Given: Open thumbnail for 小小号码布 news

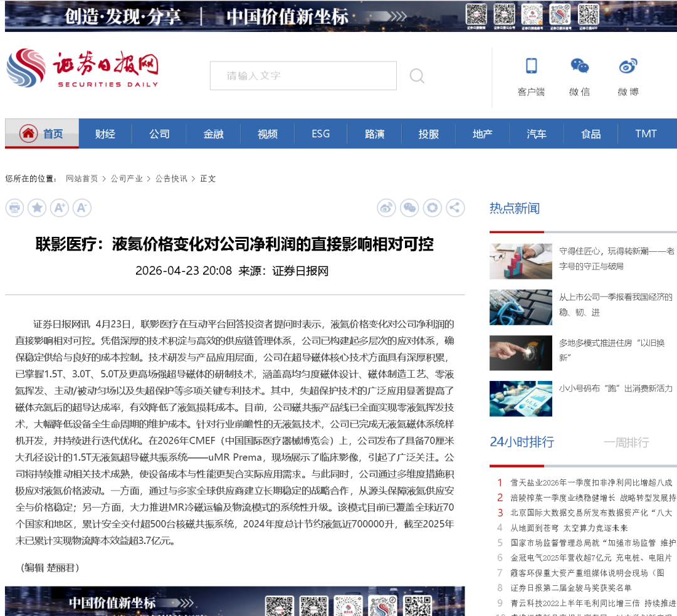Looking at the screenshot, I should [x=521, y=399].
